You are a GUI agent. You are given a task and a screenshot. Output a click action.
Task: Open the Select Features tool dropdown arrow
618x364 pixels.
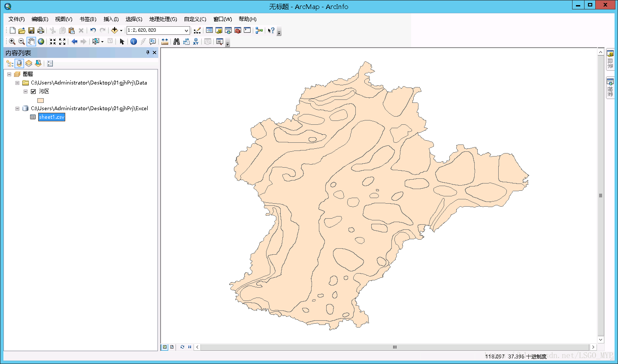coord(102,42)
